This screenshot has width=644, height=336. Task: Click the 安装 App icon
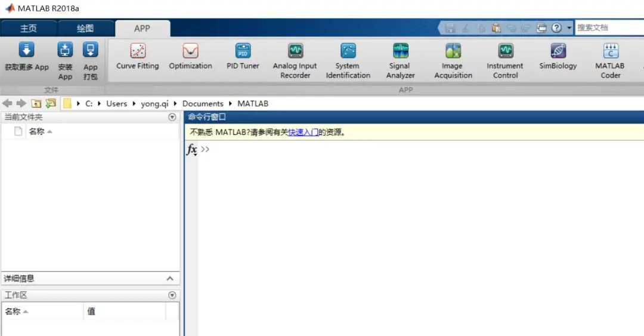coord(65,50)
